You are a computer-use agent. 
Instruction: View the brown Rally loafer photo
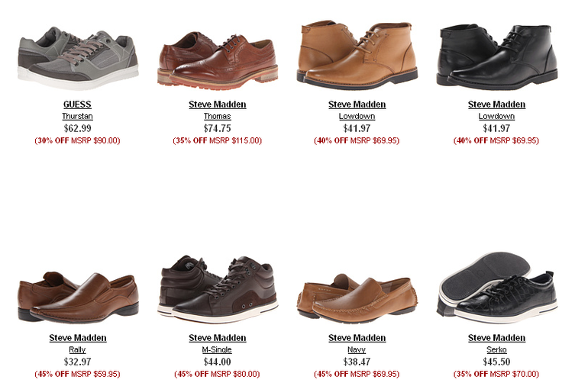click(78, 298)
